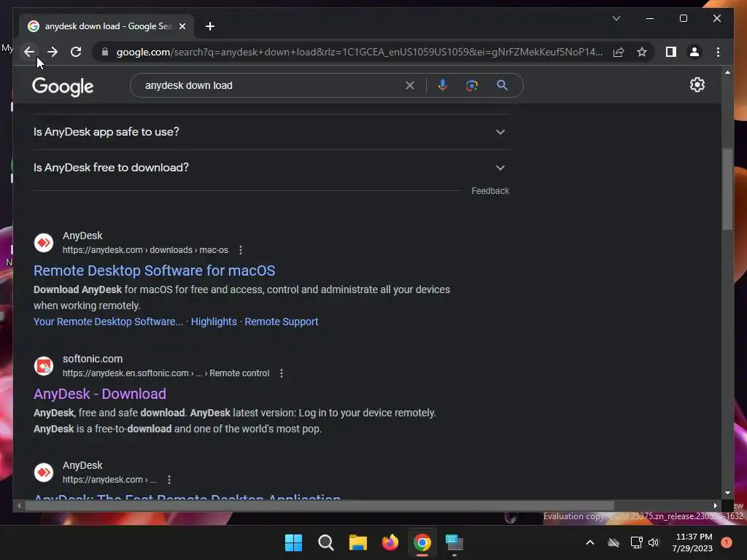
Task: Open volume control in system tray
Action: [x=654, y=542]
